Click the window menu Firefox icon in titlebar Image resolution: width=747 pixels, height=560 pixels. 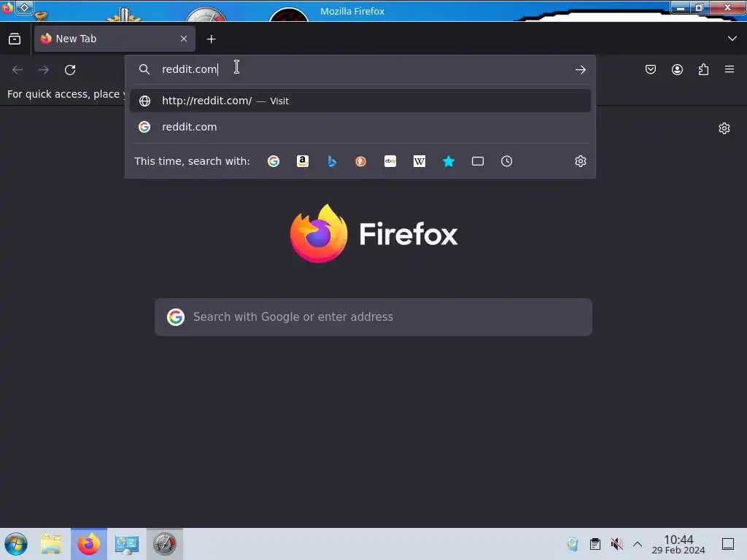[7, 7]
